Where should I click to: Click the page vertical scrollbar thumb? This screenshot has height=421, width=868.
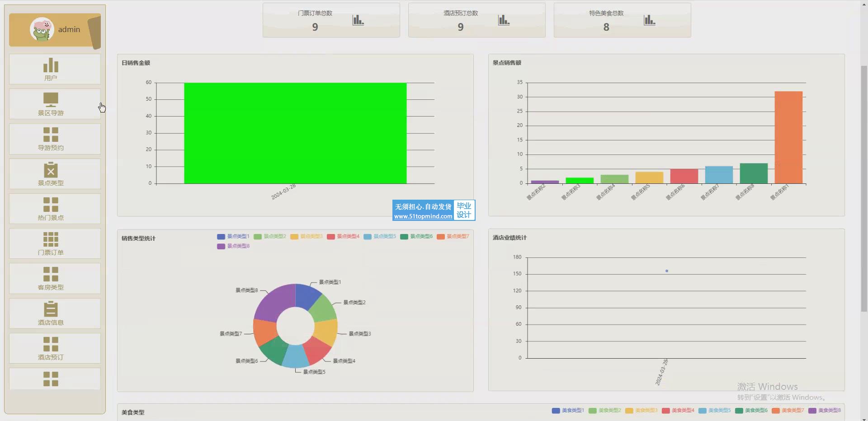[x=864, y=188]
